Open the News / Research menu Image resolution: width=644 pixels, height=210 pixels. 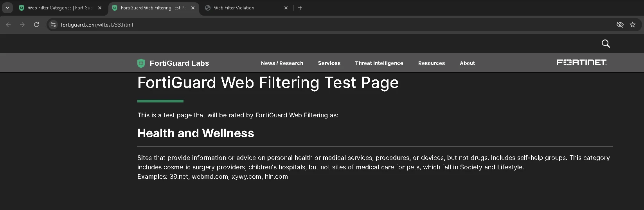click(282, 63)
